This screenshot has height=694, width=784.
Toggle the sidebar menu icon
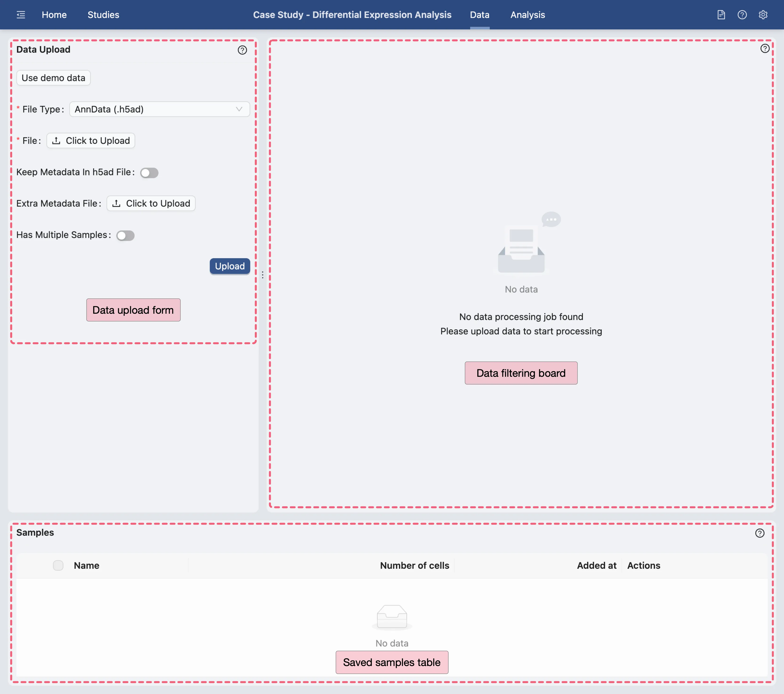[x=21, y=15]
